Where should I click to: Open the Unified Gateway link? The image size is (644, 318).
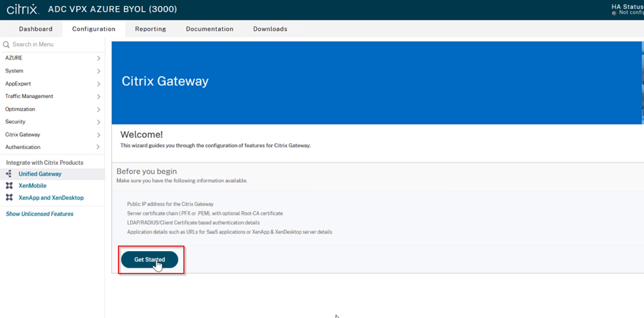point(40,174)
